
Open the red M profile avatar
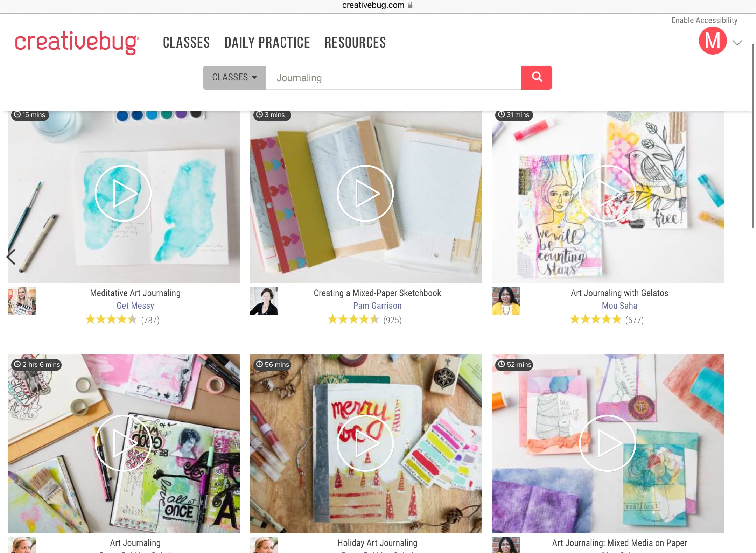click(x=713, y=41)
